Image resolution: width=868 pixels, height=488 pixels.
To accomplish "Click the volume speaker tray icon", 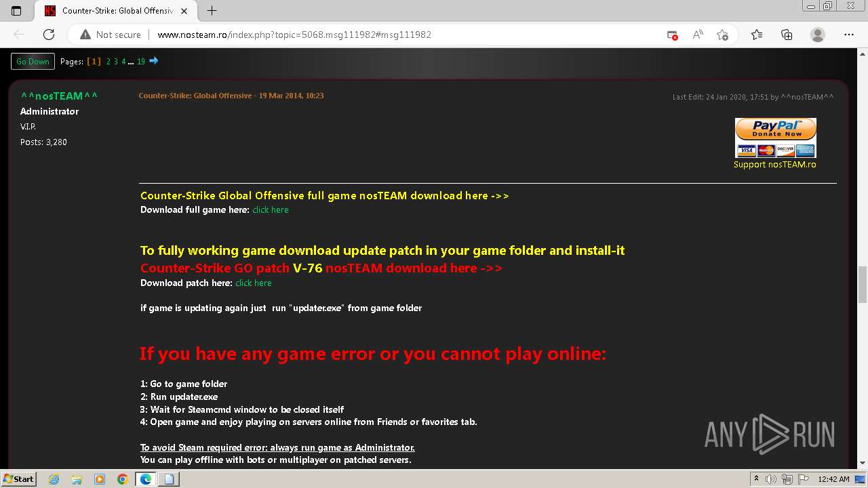I will 771,479.
